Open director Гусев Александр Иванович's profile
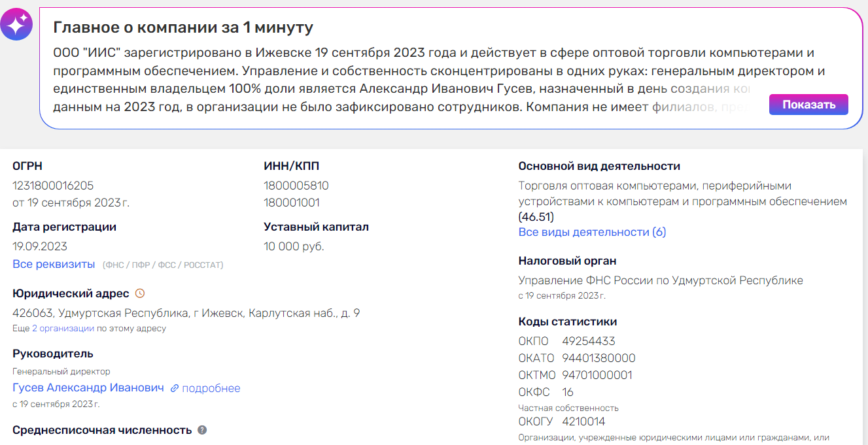This screenshot has height=445, width=868. click(88, 387)
